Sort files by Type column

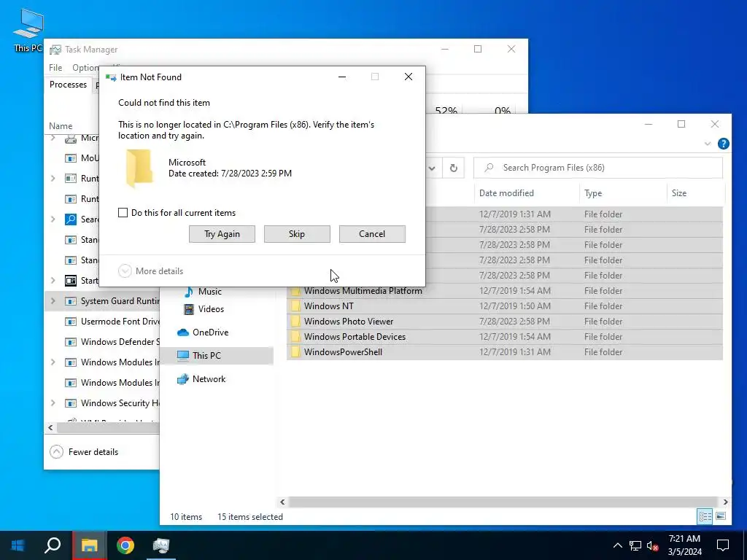(x=593, y=192)
